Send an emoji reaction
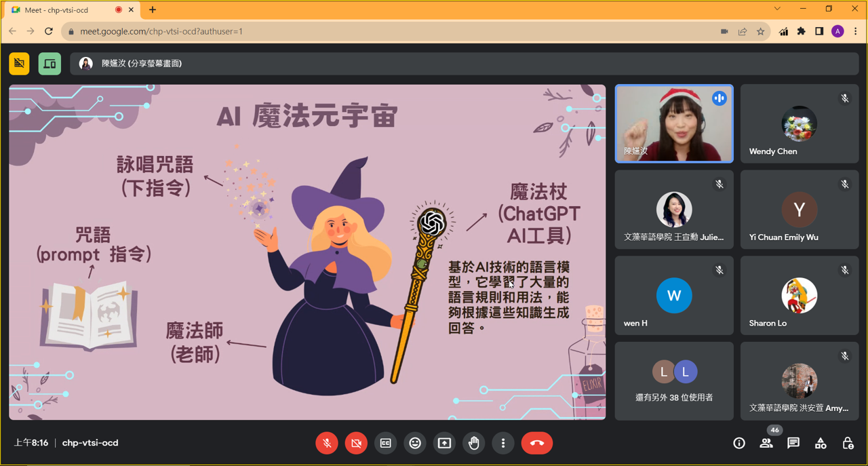 coord(414,443)
